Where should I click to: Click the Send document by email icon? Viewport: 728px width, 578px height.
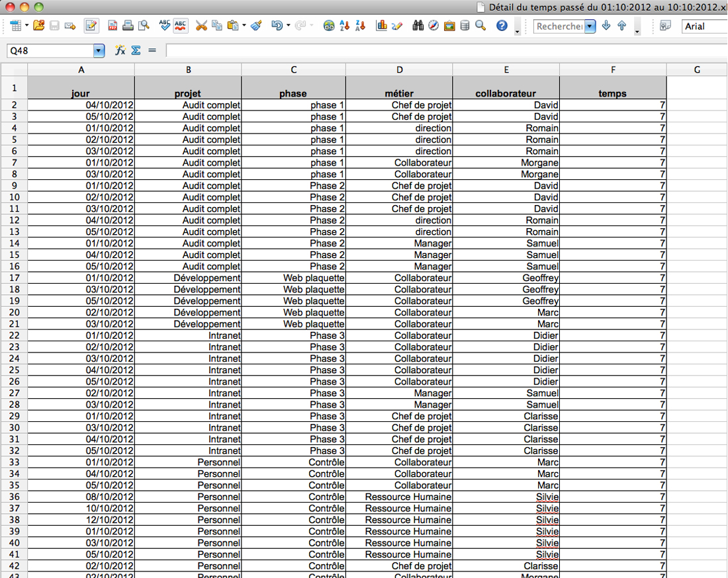tap(70, 26)
